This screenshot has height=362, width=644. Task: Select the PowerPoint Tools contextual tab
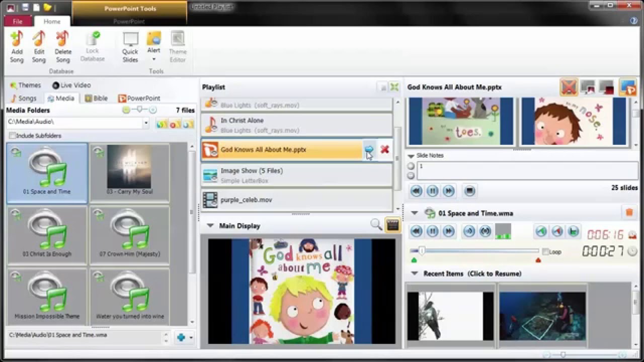tap(130, 9)
